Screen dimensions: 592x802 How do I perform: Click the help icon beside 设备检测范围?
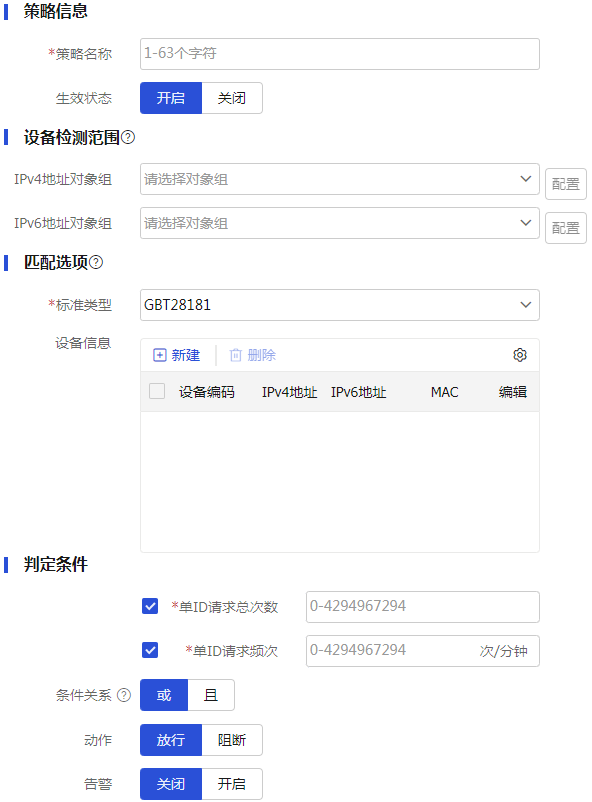pyautogui.click(x=128, y=137)
